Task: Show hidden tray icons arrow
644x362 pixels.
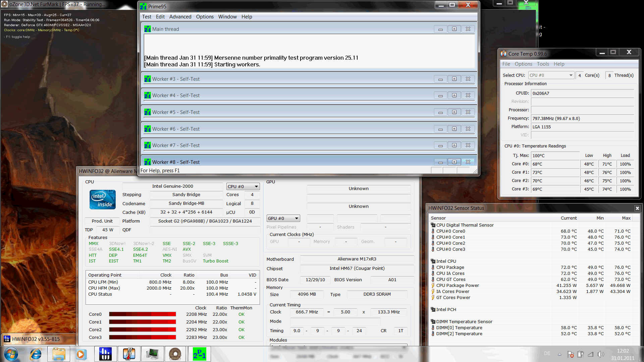Action: pyautogui.click(x=559, y=354)
